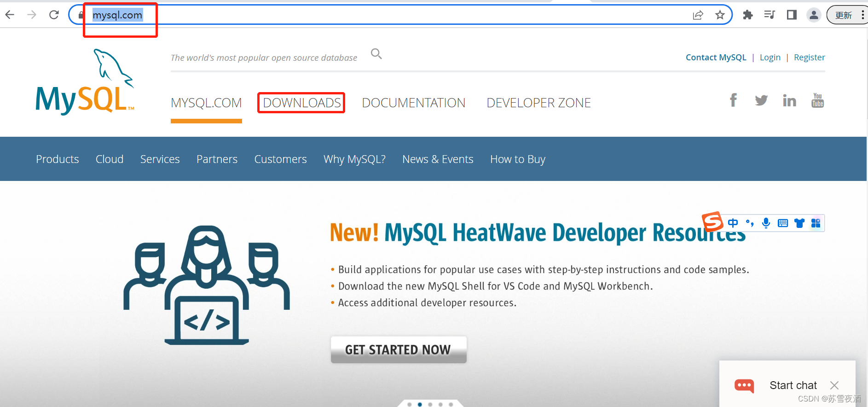Open the Sogou soft keyboard icon

tap(782, 223)
